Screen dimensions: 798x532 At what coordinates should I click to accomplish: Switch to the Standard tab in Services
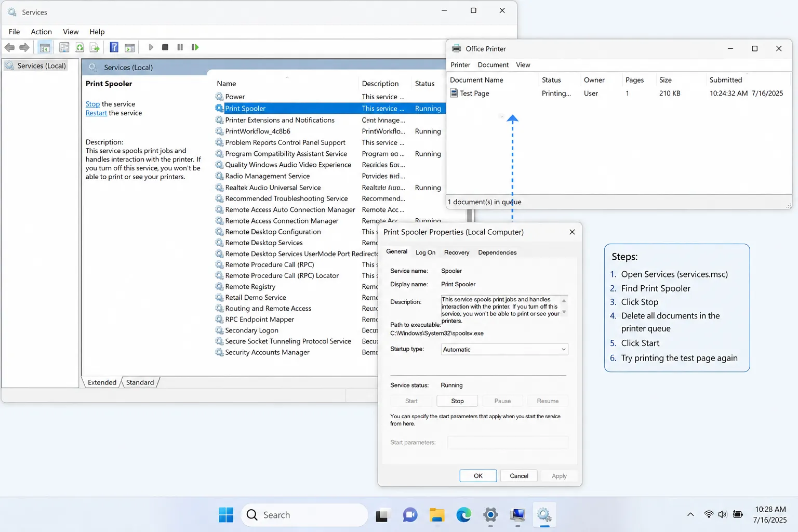tap(140, 382)
